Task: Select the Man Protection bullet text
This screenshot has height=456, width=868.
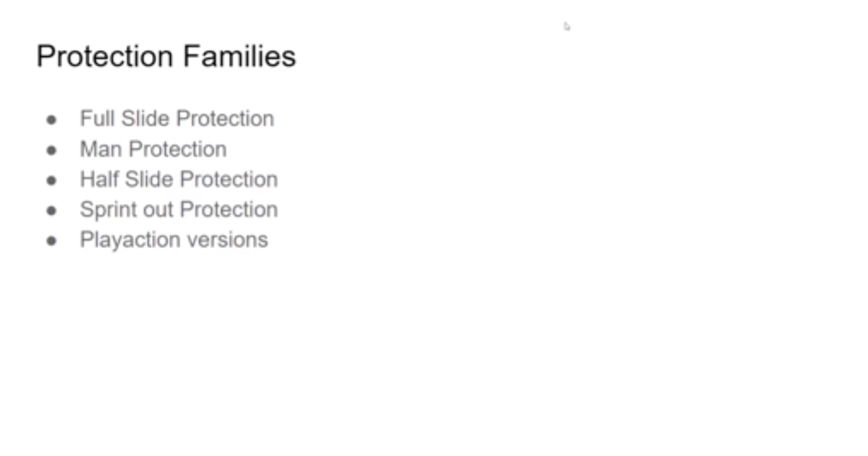Action: (153, 149)
